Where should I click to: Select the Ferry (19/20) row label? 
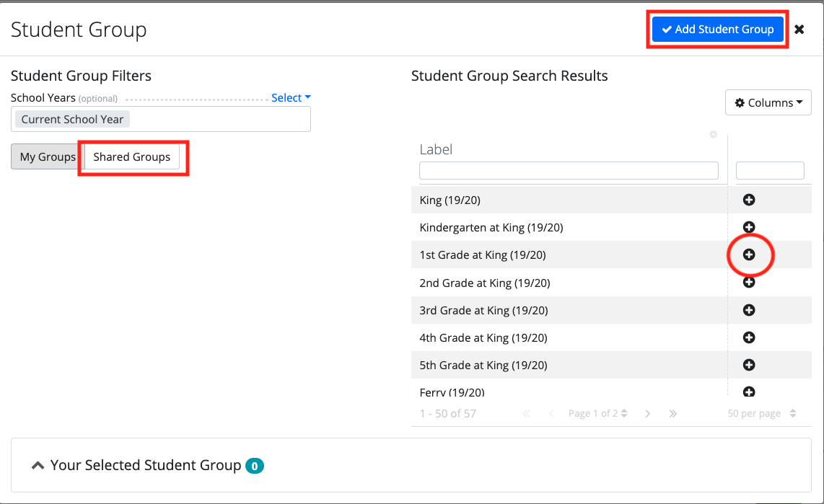(452, 392)
